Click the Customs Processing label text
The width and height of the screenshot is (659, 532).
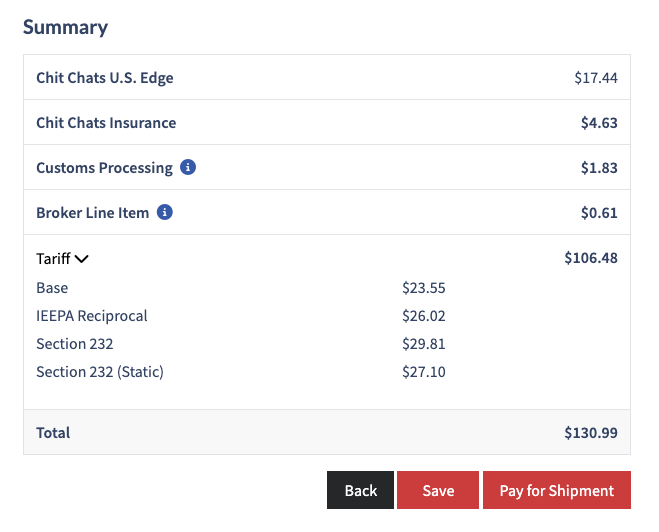coord(104,168)
